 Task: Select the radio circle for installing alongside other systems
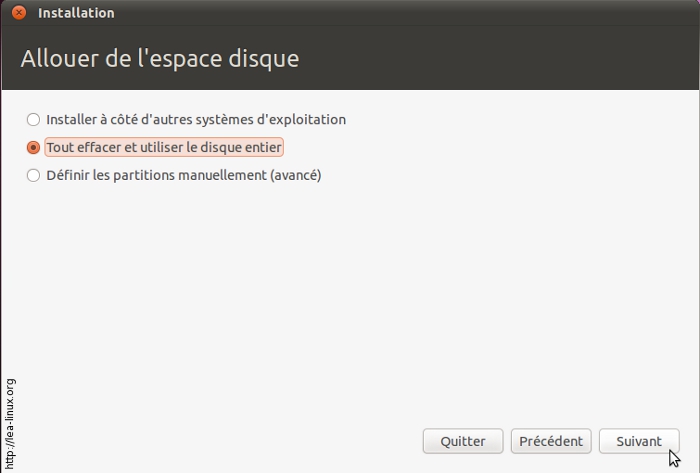[34, 120]
